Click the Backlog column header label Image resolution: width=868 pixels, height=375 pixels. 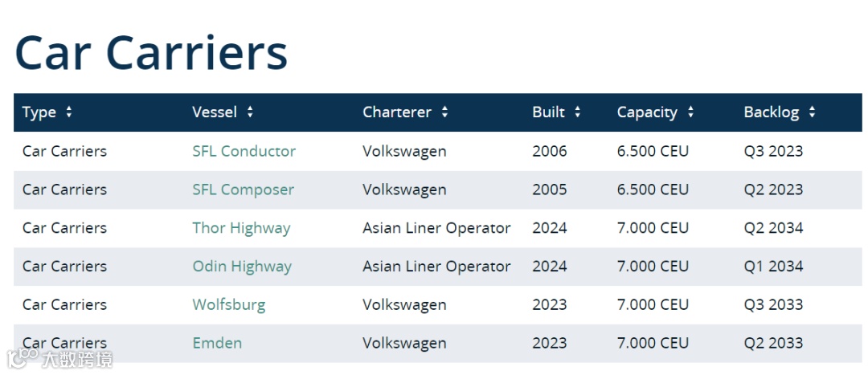[772, 112]
